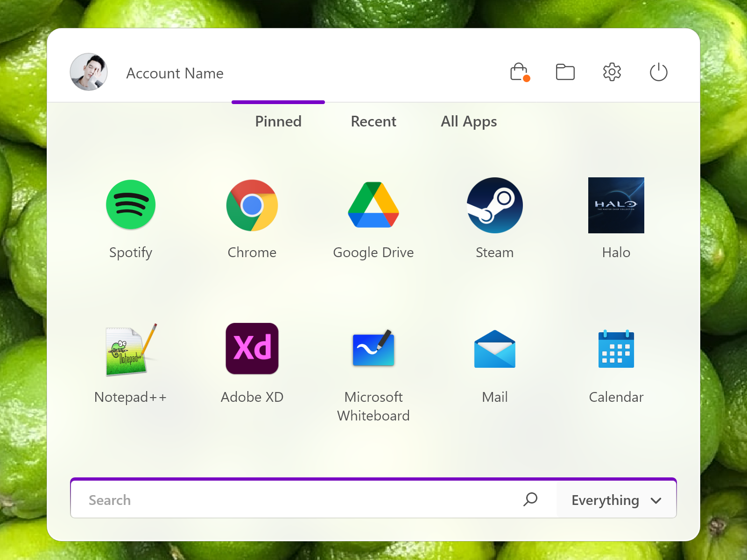Click the Calendar text label

pyautogui.click(x=616, y=397)
